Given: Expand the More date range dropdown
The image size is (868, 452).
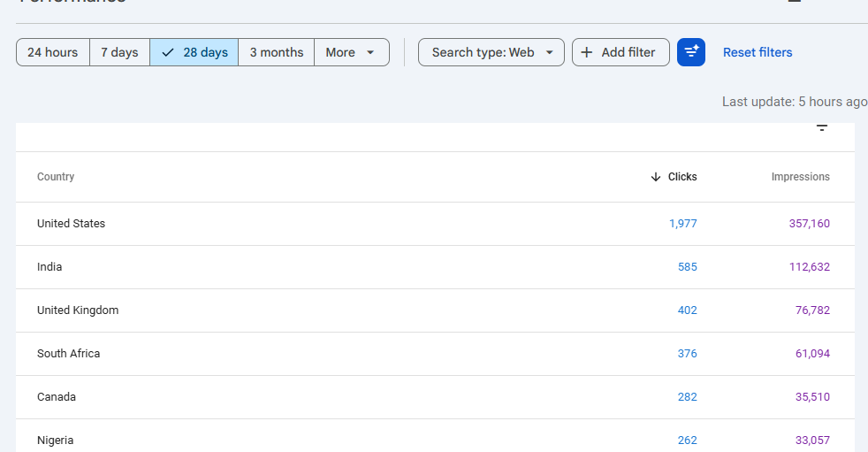Looking at the screenshot, I should coord(351,52).
